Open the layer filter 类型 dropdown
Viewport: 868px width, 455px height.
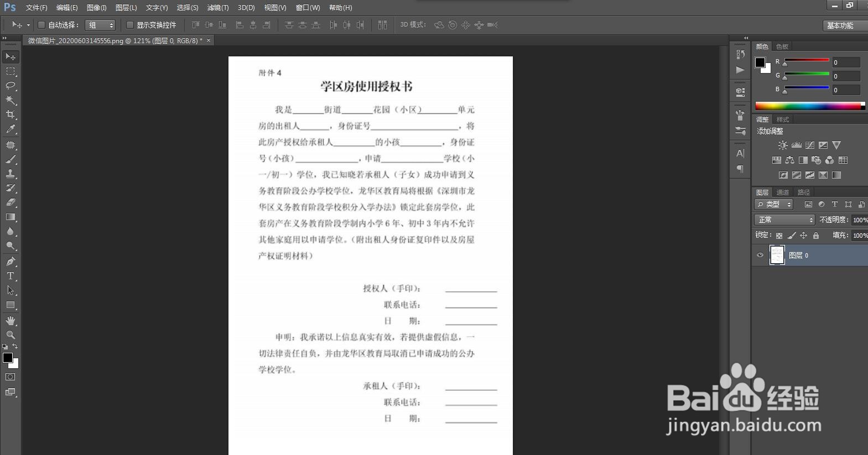click(774, 204)
